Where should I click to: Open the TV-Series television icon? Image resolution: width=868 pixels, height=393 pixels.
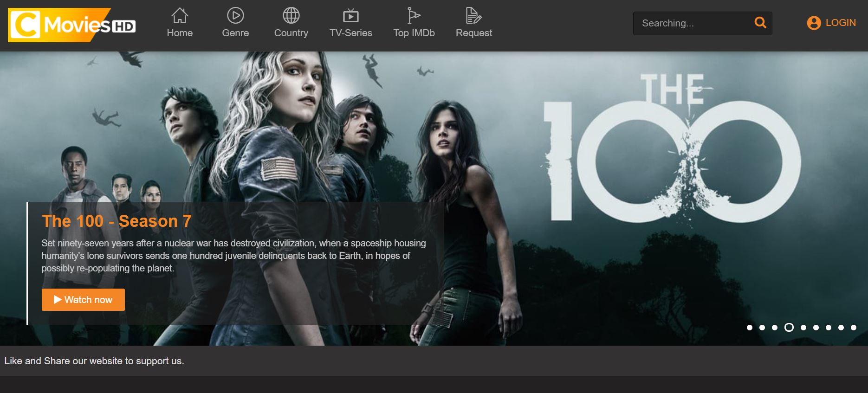pyautogui.click(x=351, y=16)
